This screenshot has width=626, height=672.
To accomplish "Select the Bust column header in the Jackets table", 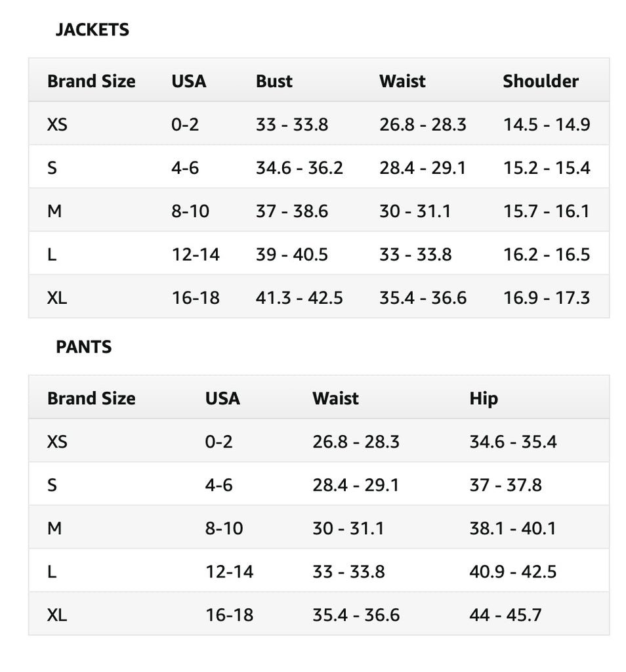I will tap(274, 81).
